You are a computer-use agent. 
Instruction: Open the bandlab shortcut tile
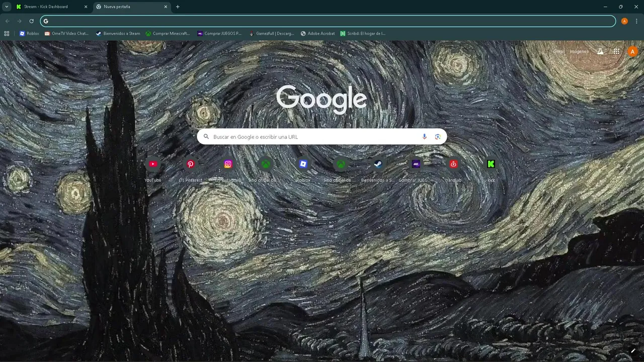pyautogui.click(x=453, y=169)
